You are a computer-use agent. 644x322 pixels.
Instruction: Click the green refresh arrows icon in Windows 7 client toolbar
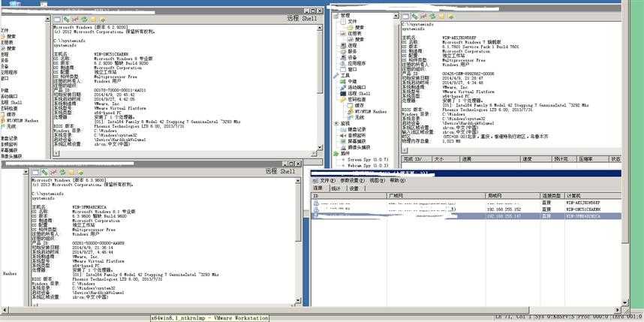[x=432, y=17]
